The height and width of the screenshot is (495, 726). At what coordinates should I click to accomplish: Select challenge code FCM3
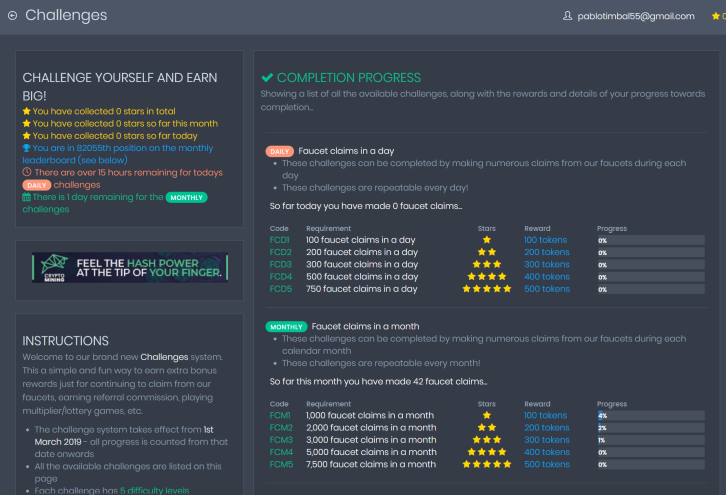281,440
